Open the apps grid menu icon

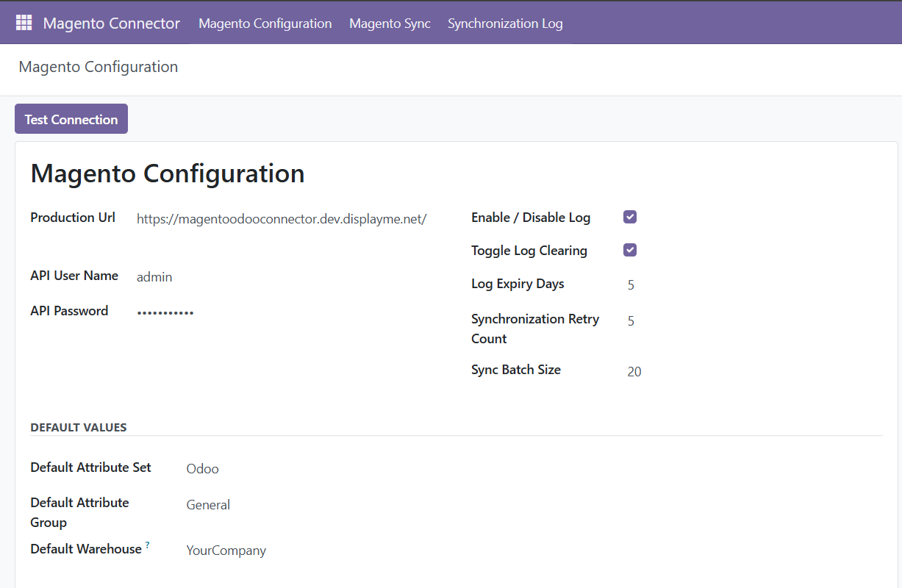[24, 23]
